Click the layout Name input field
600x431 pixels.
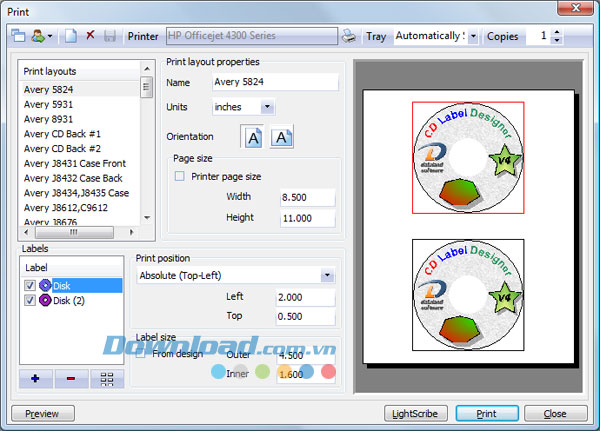point(275,82)
